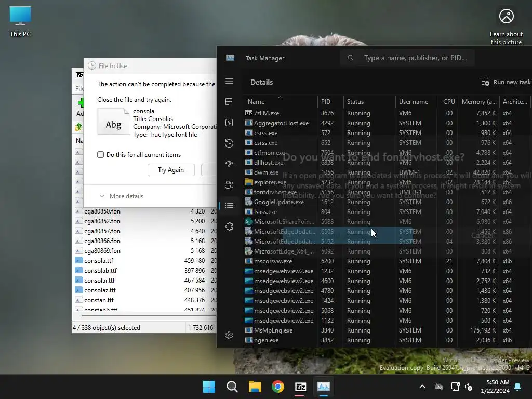Open the Users page in Task Manager sidebar
Viewport: 532px width, 399px height.
click(229, 184)
